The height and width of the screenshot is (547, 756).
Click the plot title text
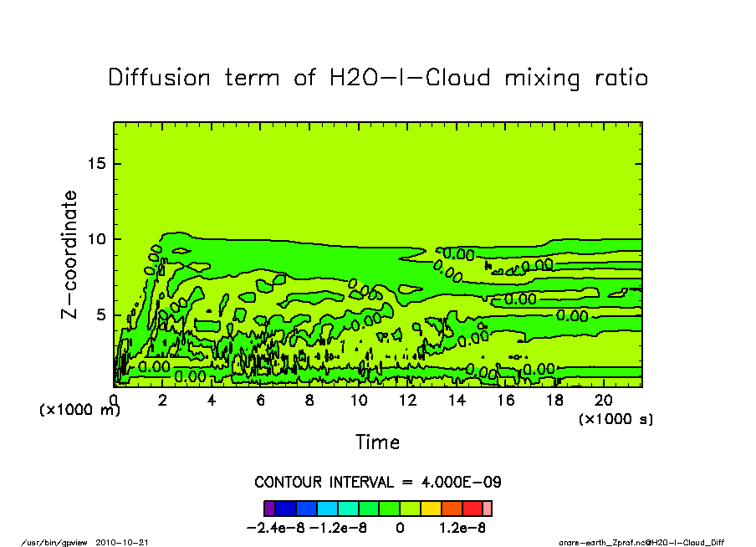[378, 78]
